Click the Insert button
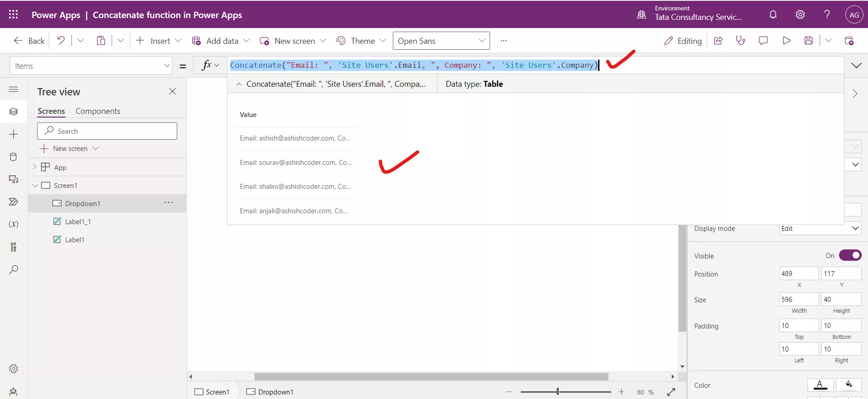The width and height of the screenshot is (868, 399). [154, 41]
